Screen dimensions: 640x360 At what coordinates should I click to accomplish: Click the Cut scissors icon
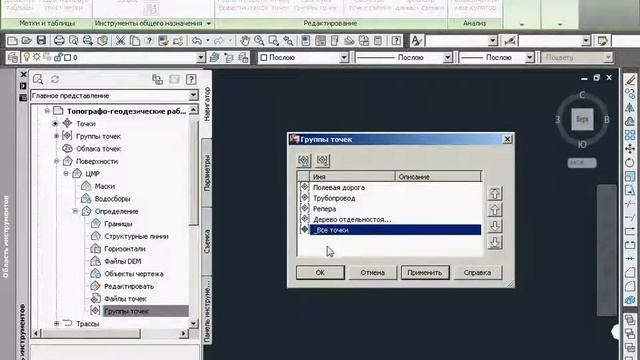coord(120,40)
